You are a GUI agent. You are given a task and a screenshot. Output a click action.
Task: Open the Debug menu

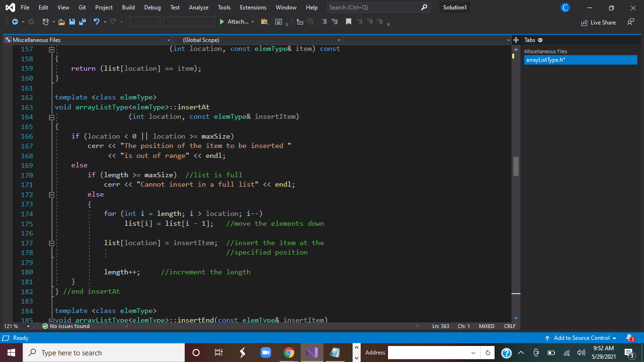(x=152, y=8)
